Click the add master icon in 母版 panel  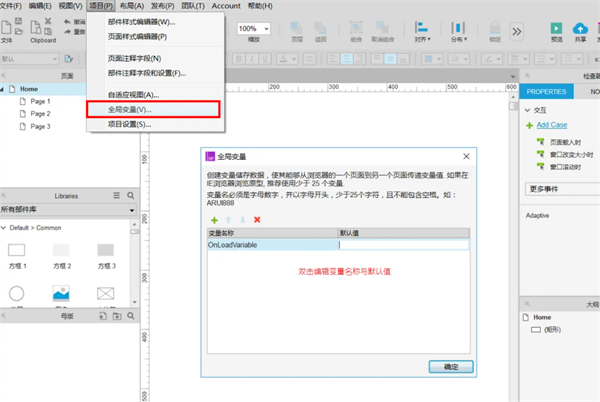[x=102, y=316]
